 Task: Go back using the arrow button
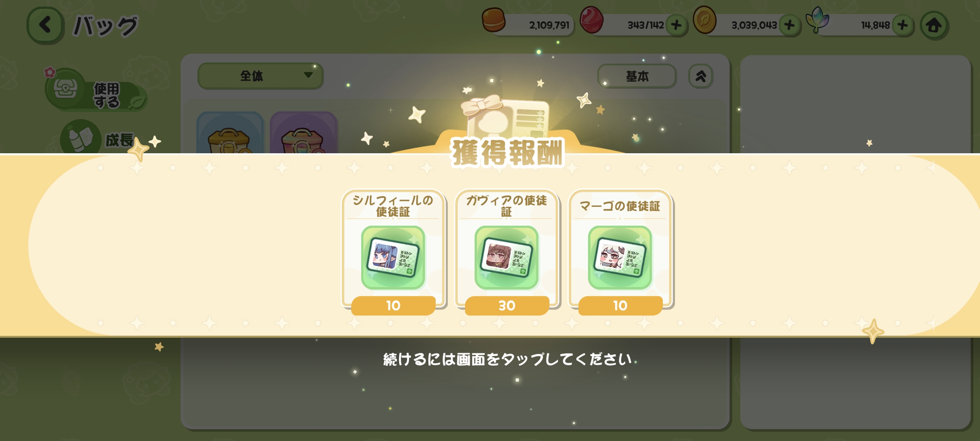(x=45, y=25)
